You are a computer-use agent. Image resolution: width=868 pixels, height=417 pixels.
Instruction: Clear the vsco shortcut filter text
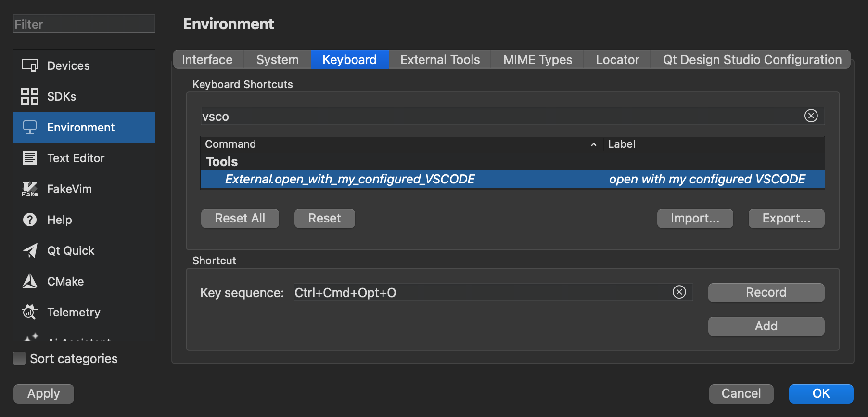pyautogui.click(x=811, y=116)
